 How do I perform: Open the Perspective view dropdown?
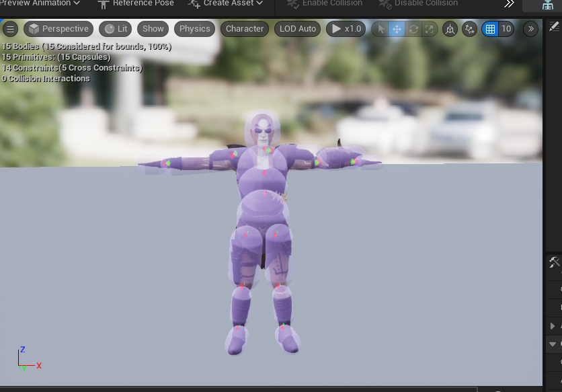[58, 29]
